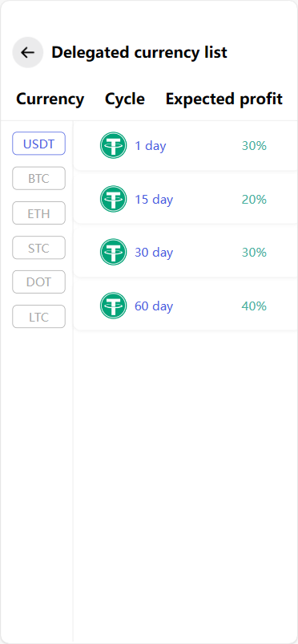Click the Tether icon in 15 day row

coord(113,199)
